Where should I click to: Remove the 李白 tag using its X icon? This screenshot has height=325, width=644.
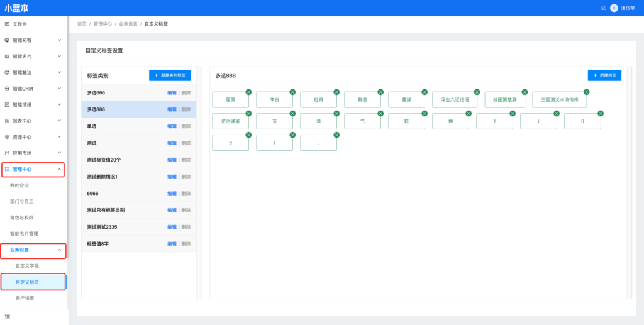(x=292, y=92)
